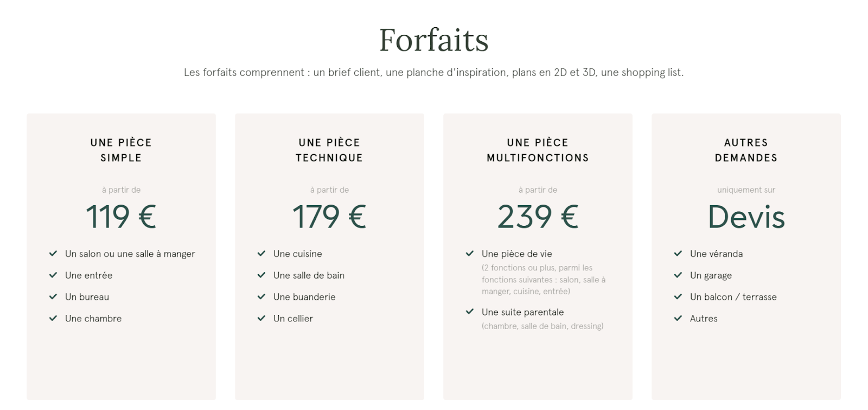The width and height of the screenshot is (868, 410).
Task: Click 'Une salle de bain' list item
Action: pyautogui.click(x=309, y=275)
